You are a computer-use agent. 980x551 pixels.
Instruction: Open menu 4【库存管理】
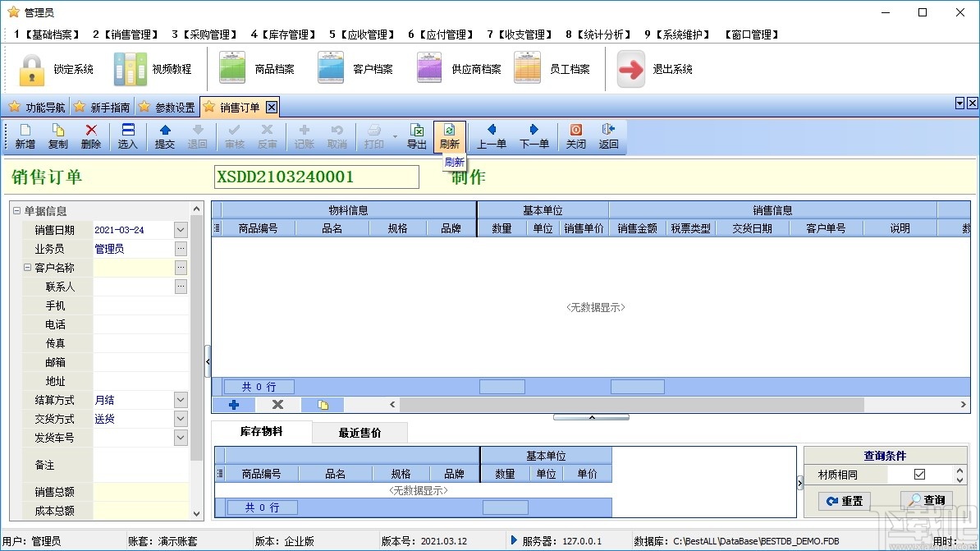(x=283, y=34)
